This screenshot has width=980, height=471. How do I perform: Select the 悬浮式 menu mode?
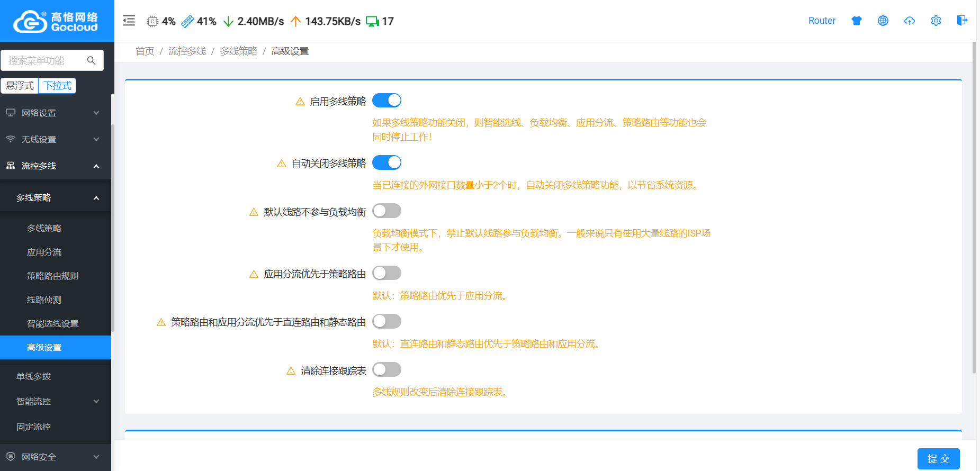point(20,86)
